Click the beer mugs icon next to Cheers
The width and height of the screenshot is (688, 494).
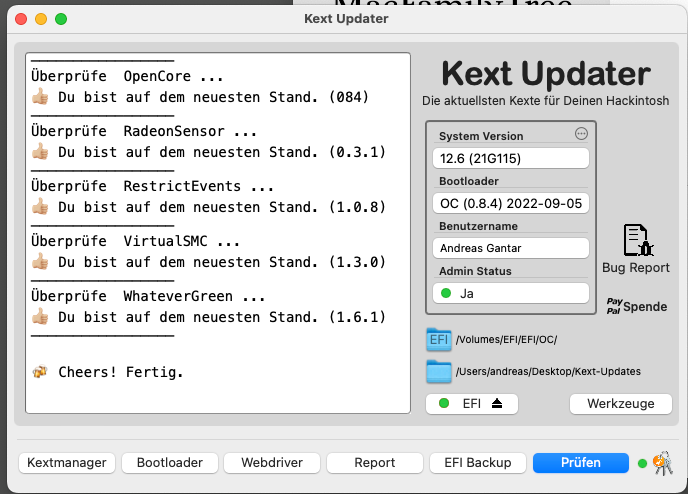coord(40,372)
